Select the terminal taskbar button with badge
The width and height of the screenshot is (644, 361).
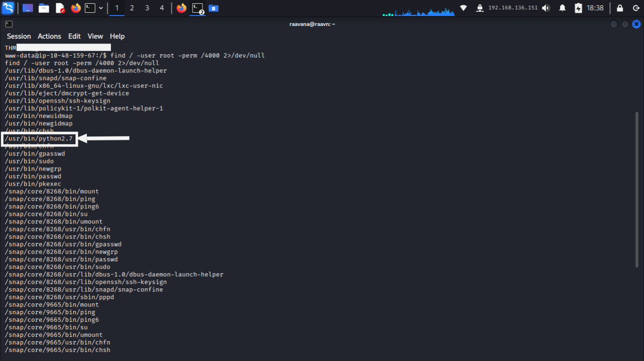click(x=197, y=8)
